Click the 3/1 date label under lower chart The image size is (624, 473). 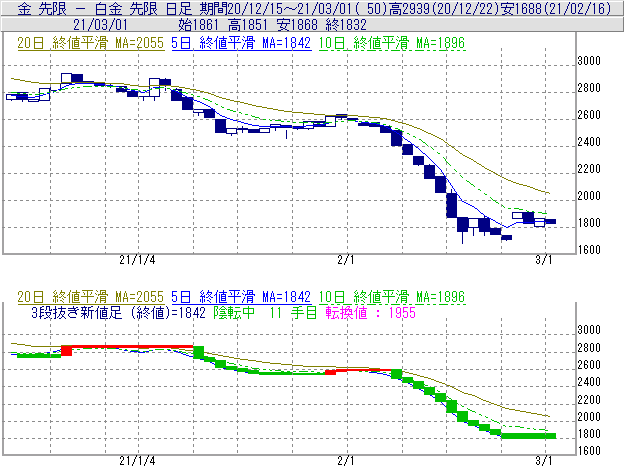coord(544,461)
